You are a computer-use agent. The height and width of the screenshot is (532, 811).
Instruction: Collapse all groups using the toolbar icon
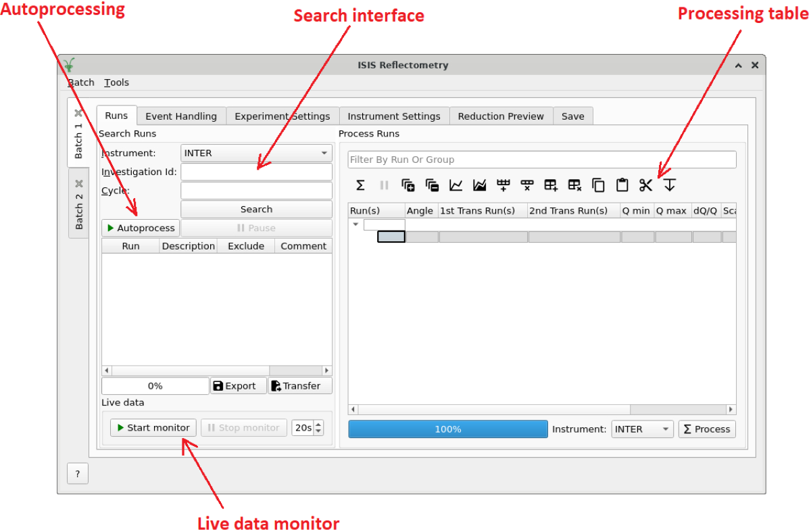point(432,185)
